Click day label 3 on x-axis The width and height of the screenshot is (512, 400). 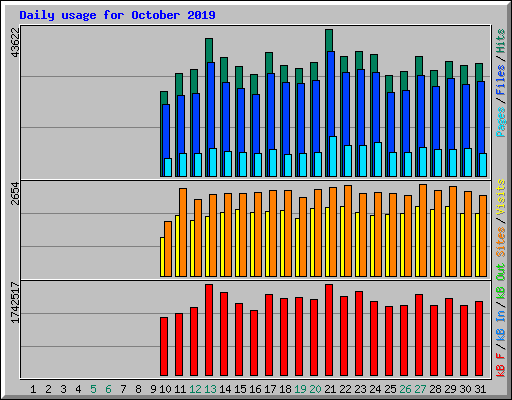[x=63, y=389]
